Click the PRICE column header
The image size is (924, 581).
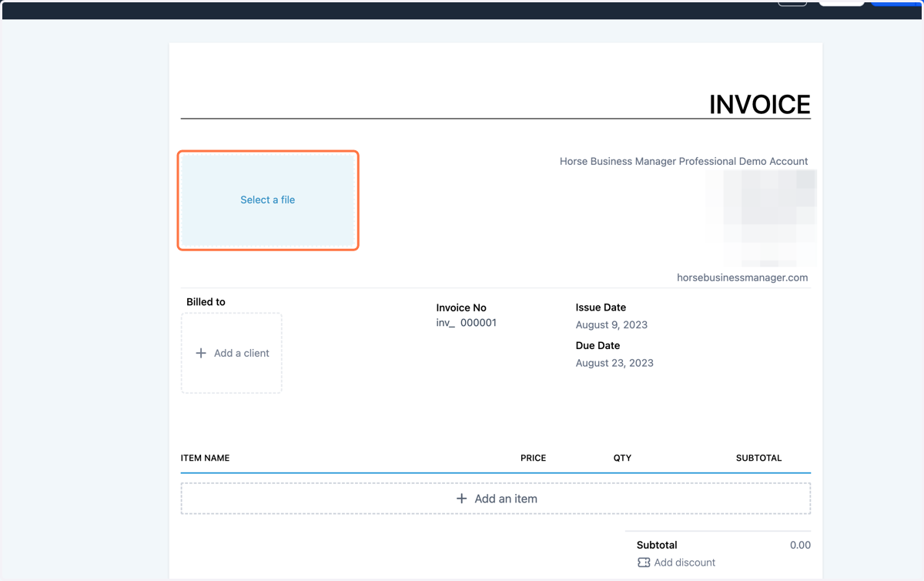point(533,458)
